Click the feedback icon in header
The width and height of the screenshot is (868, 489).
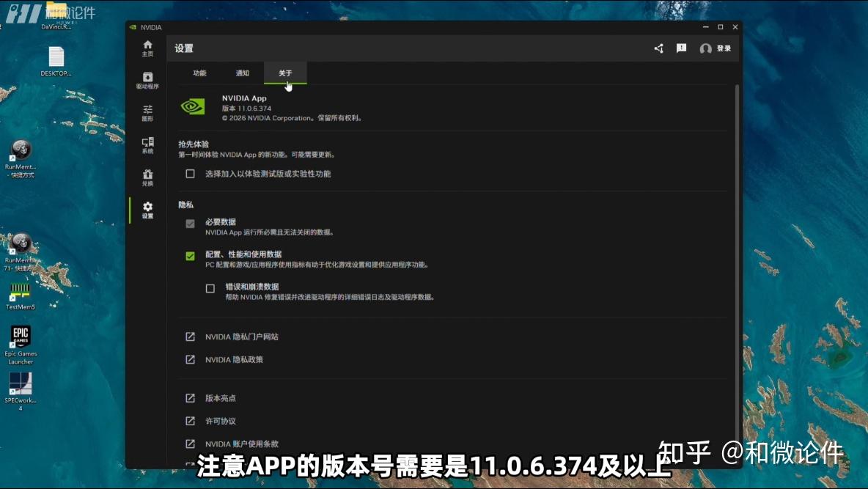point(682,48)
